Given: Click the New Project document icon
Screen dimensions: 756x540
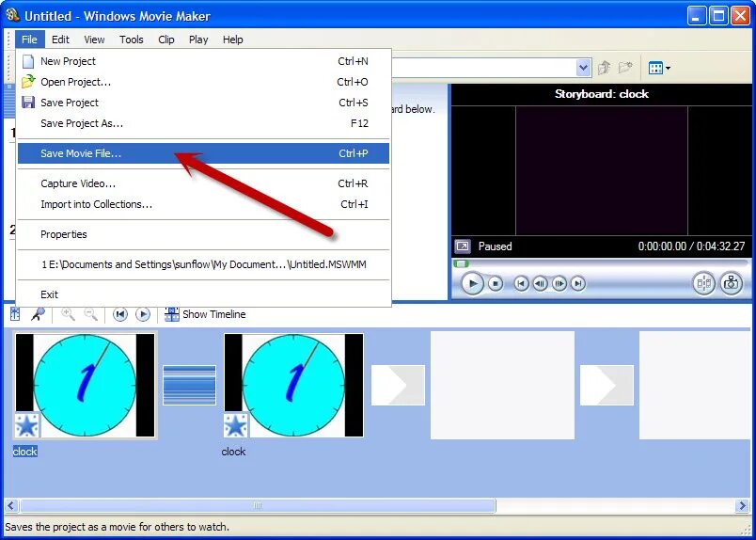Looking at the screenshot, I should click(28, 61).
